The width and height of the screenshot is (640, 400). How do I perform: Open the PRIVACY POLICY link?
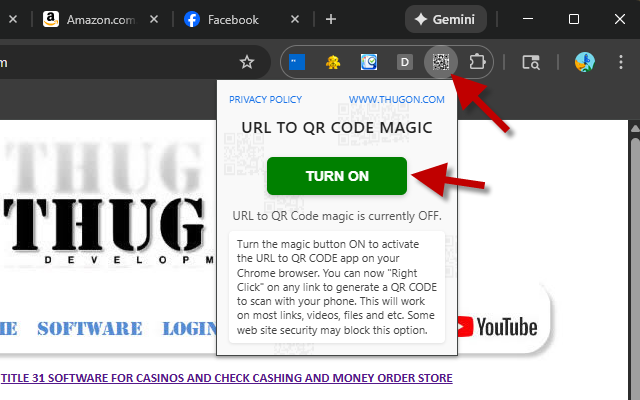tap(265, 100)
